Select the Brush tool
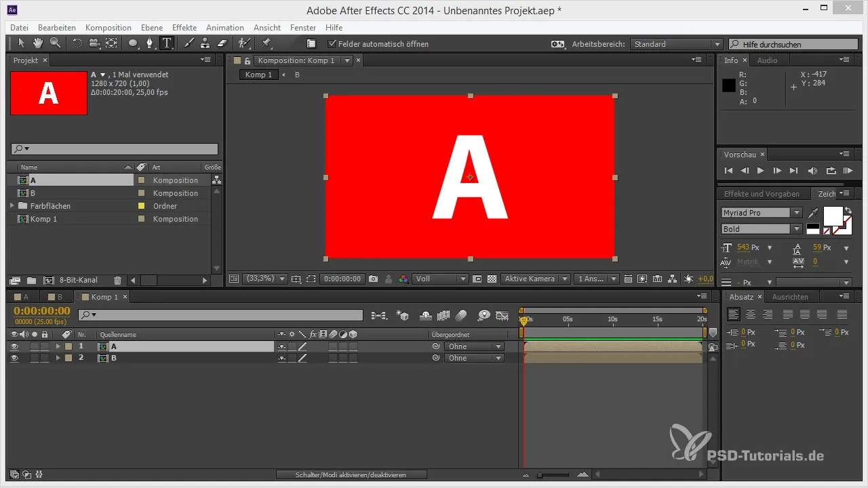 click(189, 43)
